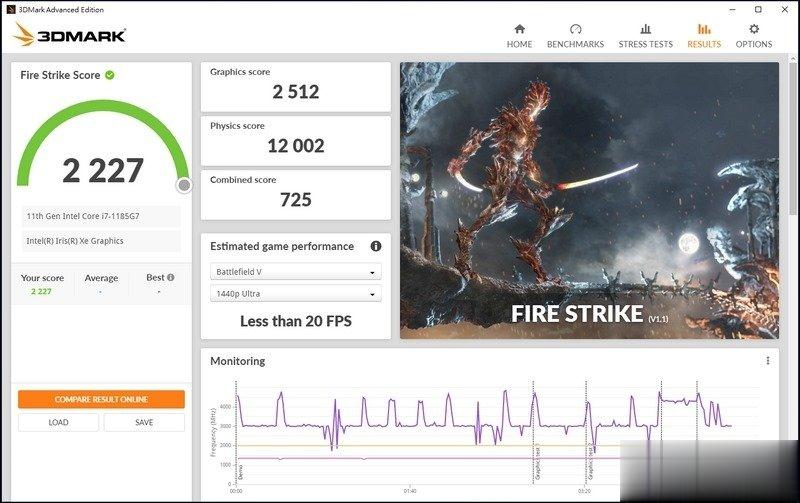Click the big 2 227 gauge score

(103, 170)
